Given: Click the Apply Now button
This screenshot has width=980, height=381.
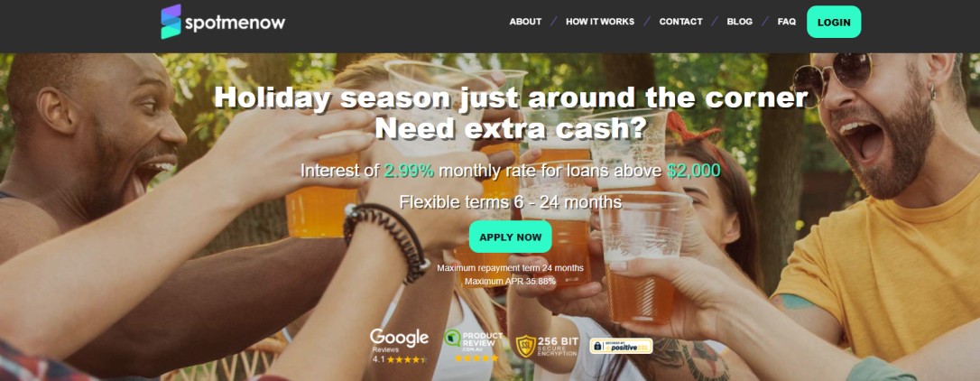Looking at the screenshot, I should pos(511,237).
